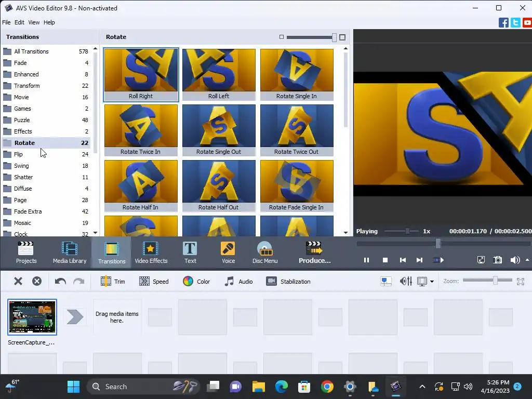Expand the view mode dropdown arrow

click(x=432, y=281)
